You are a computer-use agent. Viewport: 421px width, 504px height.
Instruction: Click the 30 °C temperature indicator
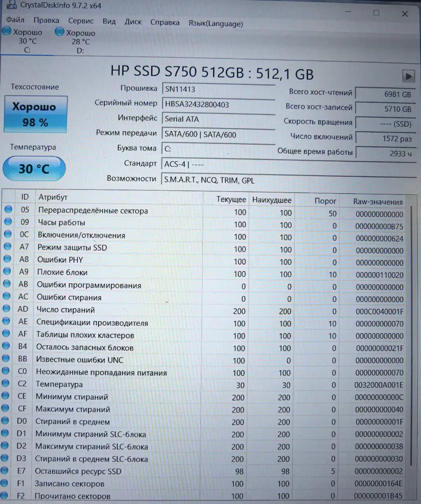coord(34,169)
